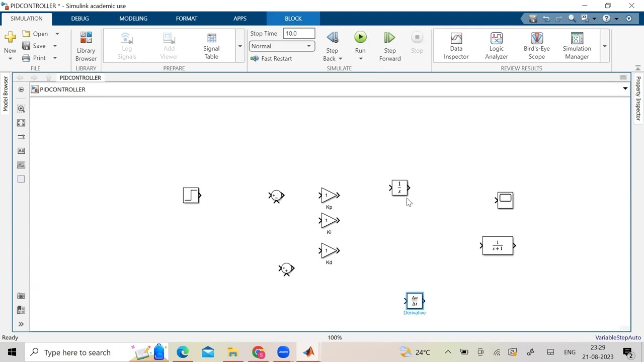Open File Explorer from the taskbar
The image size is (644, 362).
pyautogui.click(x=232, y=352)
